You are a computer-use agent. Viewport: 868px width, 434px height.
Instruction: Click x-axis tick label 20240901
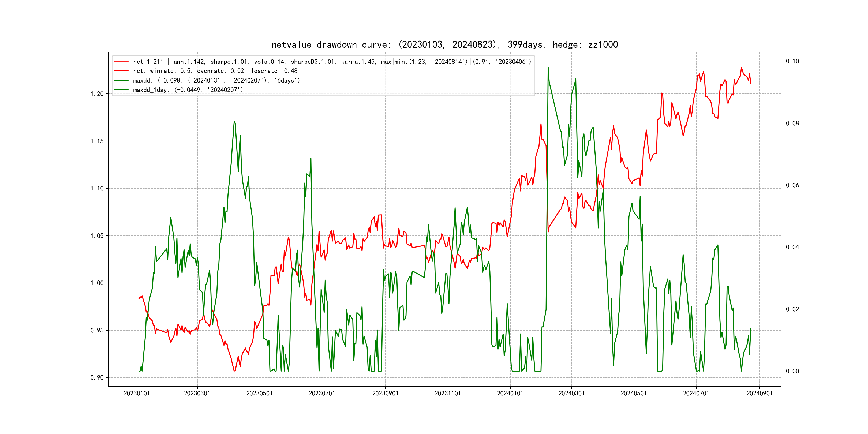pos(759,394)
